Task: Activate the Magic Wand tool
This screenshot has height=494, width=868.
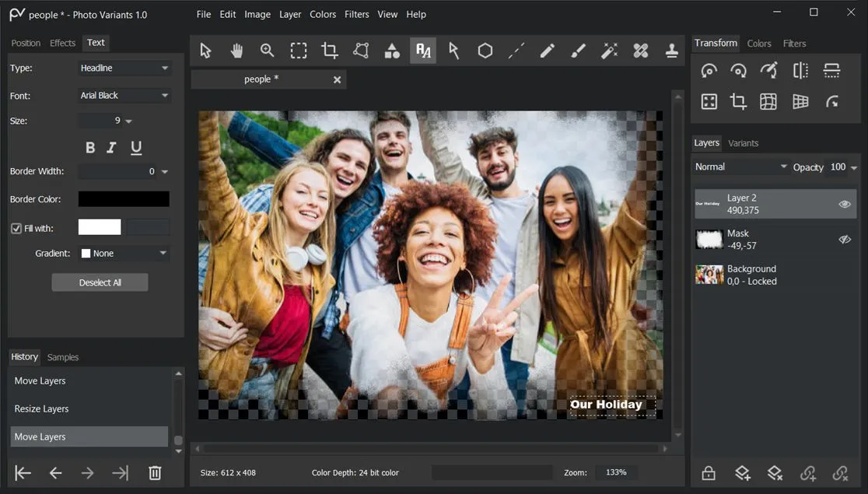Action: (609, 49)
